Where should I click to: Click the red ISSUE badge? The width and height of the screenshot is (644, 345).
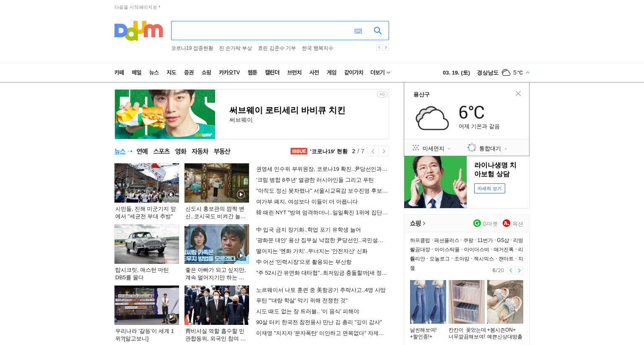click(x=299, y=151)
